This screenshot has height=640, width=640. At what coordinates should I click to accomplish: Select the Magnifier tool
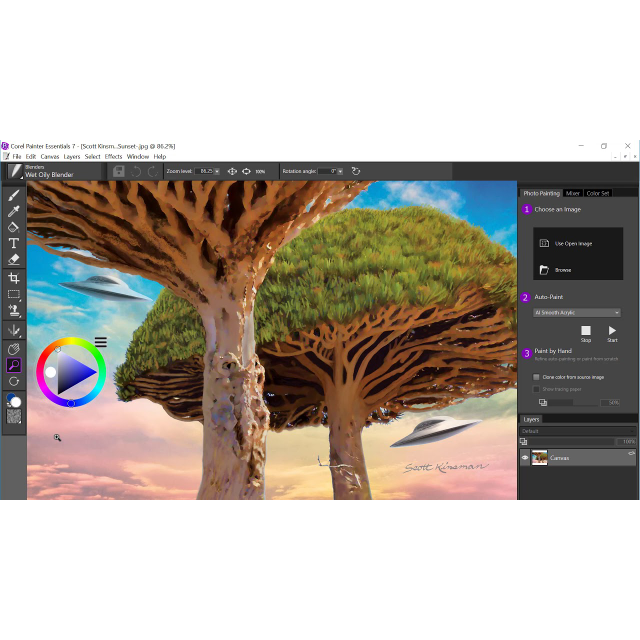13,365
